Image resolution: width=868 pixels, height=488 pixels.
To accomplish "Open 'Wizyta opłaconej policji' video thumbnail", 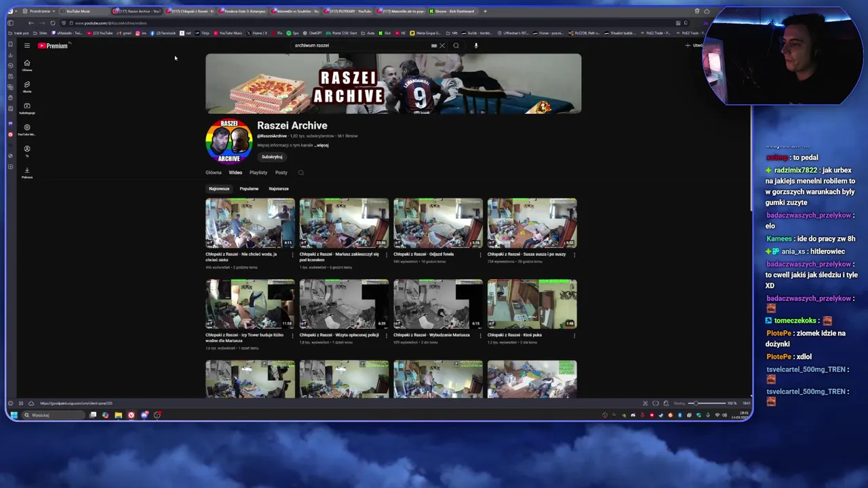I will pyautogui.click(x=344, y=304).
